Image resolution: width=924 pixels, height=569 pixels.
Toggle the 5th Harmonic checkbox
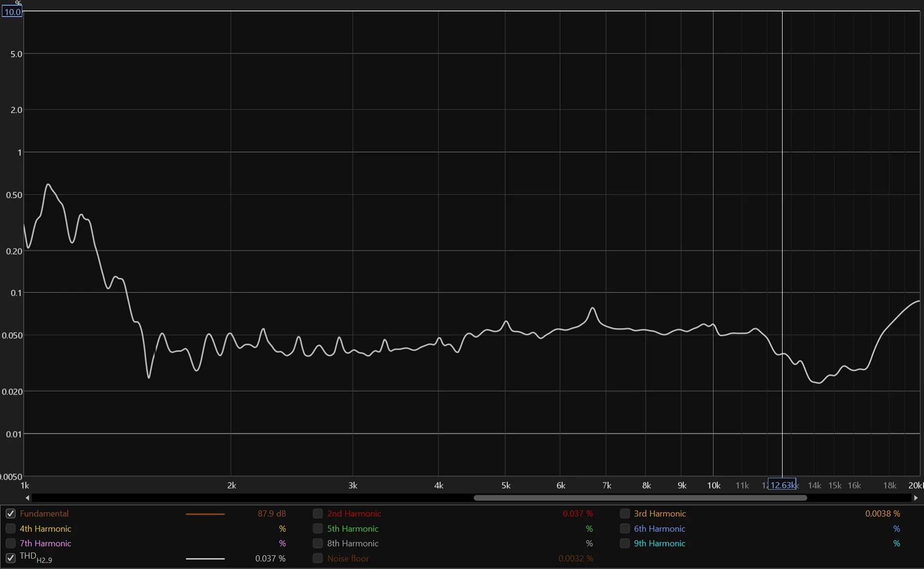[318, 529]
